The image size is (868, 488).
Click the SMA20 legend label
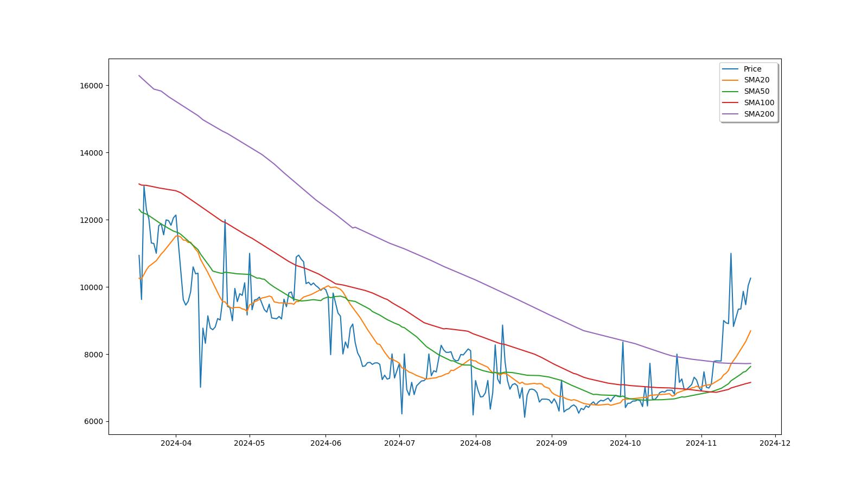(756, 80)
